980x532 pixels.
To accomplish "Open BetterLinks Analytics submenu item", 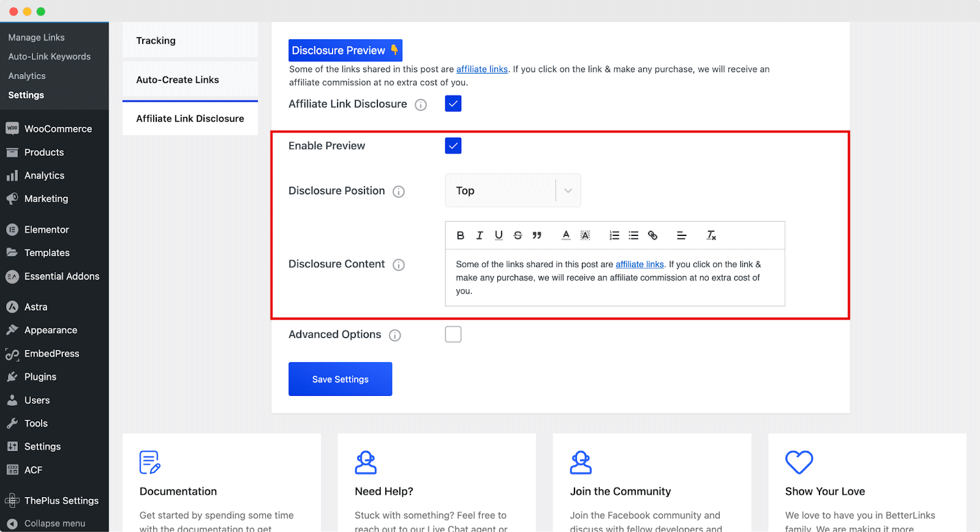I will (x=27, y=76).
